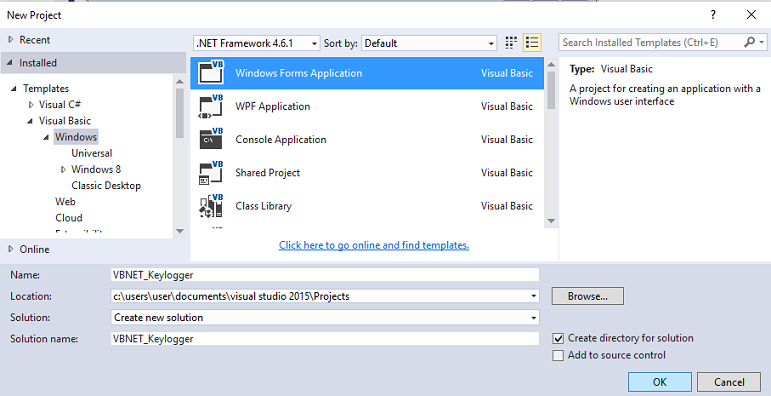This screenshot has height=396, width=771.
Task: Click template list scroll down arrow
Action: pyautogui.click(x=551, y=221)
